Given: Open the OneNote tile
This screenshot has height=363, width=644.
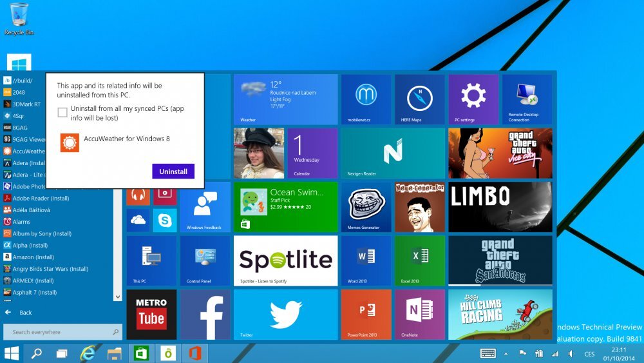Looking at the screenshot, I should [x=420, y=315].
